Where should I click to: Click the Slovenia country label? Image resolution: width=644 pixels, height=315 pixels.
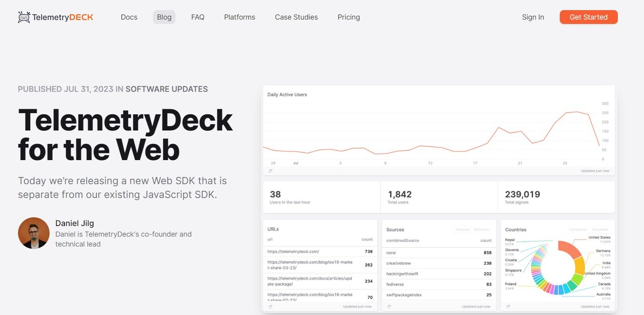click(x=512, y=250)
